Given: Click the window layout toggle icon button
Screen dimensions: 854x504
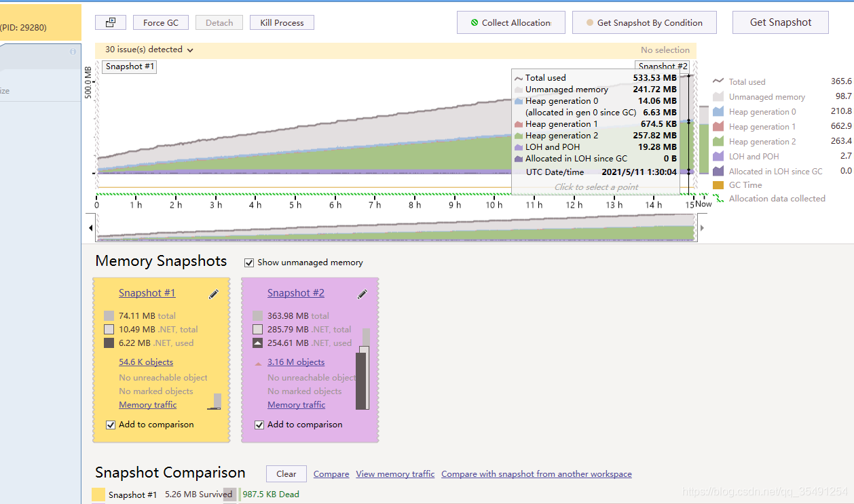Looking at the screenshot, I should click(x=110, y=23).
